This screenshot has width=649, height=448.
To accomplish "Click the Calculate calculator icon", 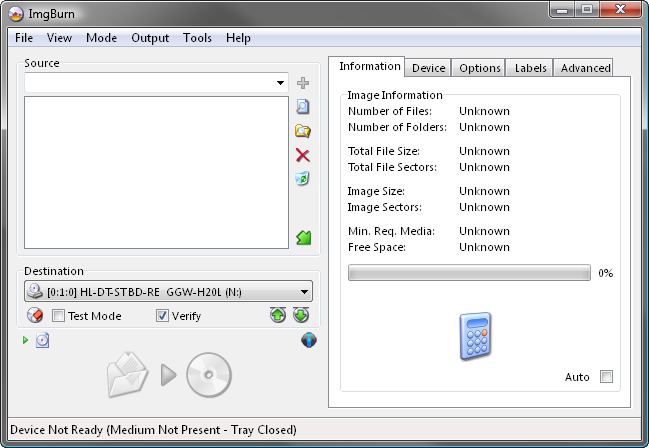I will pyautogui.click(x=476, y=336).
